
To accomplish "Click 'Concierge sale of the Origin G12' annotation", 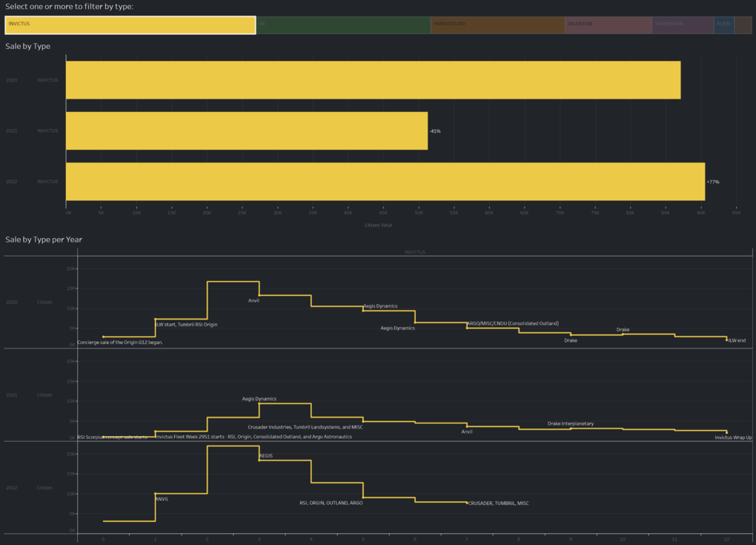I will coord(120,343).
